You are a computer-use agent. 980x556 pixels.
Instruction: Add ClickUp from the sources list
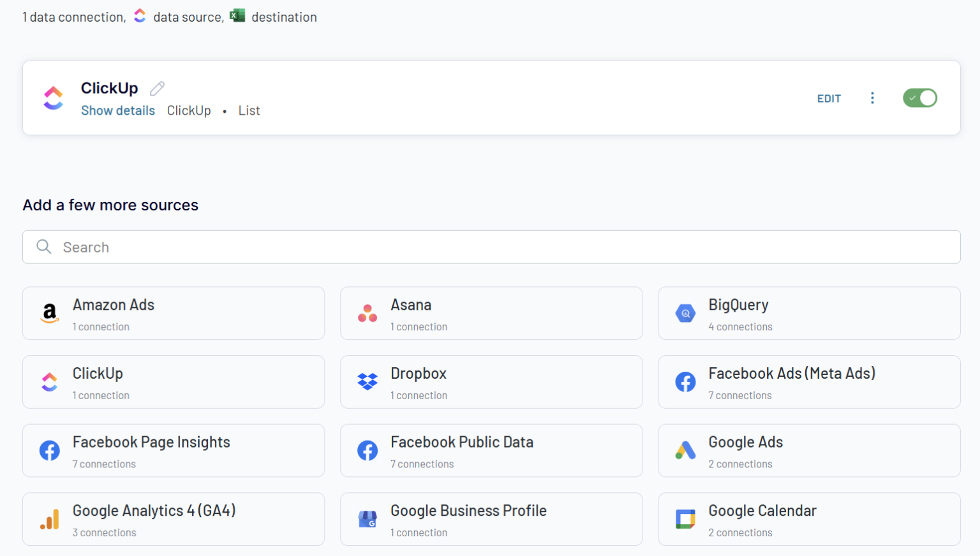click(x=174, y=382)
